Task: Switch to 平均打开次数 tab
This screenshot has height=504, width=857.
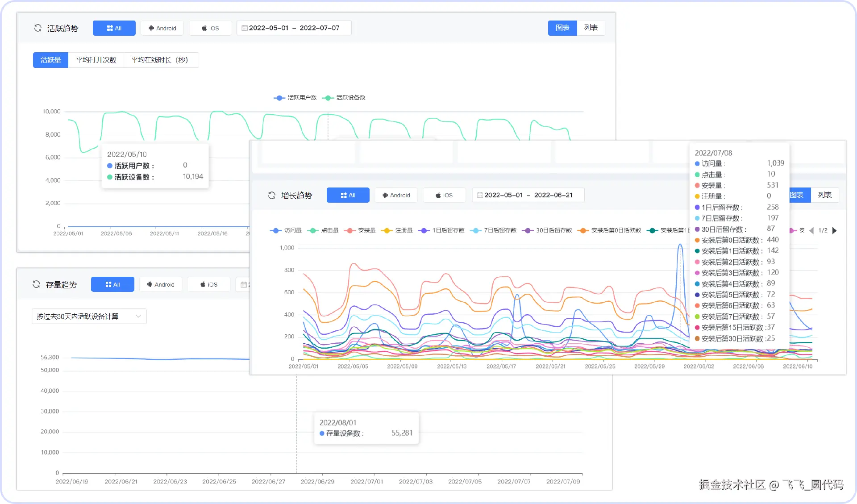Action: tap(96, 60)
